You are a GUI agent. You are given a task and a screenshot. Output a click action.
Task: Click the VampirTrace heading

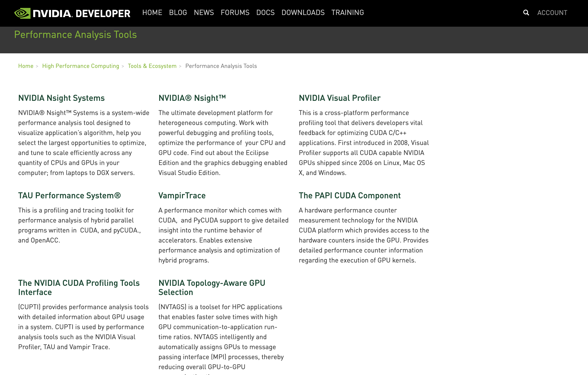coord(182,195)
